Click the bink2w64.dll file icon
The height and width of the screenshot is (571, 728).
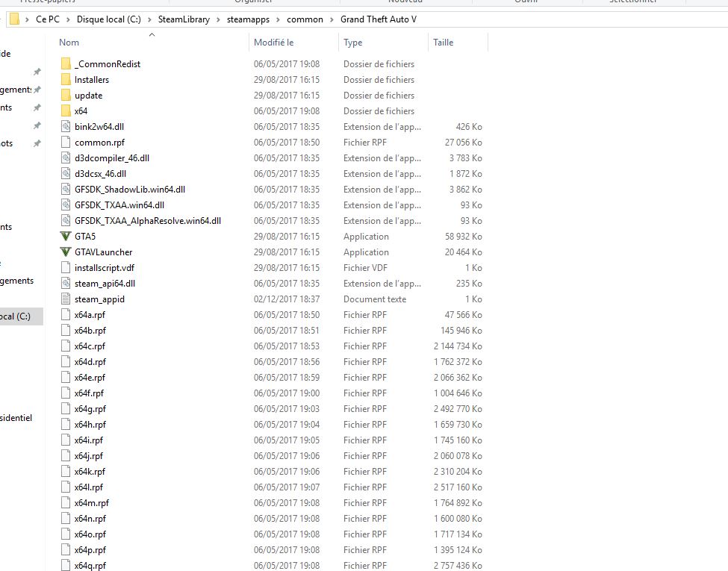[x=66, y=126]
